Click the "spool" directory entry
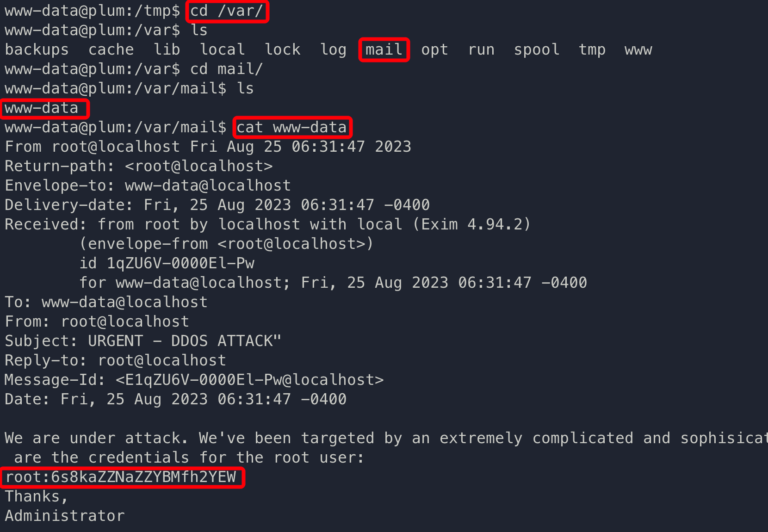The image size is (768, 532). 536,50
